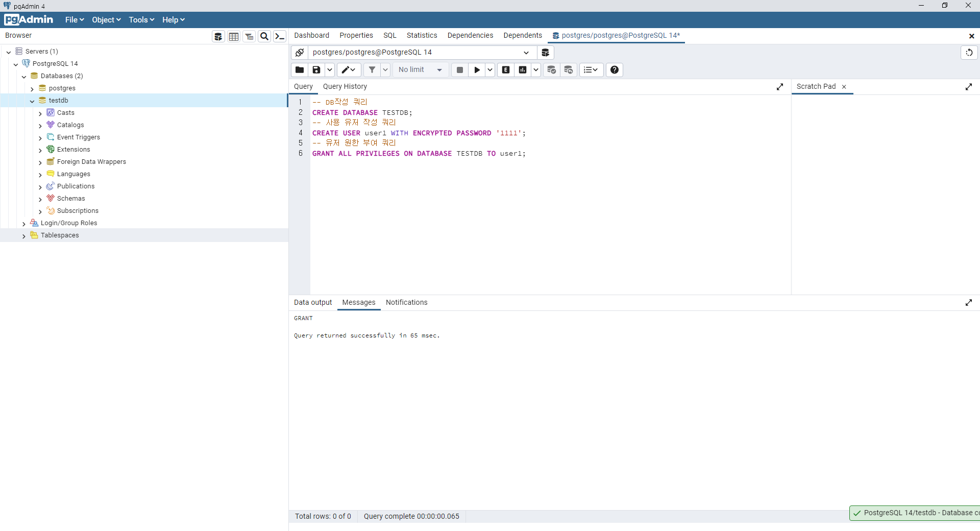Run query with Execute play button
Viewport: 980px width, 531px height.
point(477,70)
